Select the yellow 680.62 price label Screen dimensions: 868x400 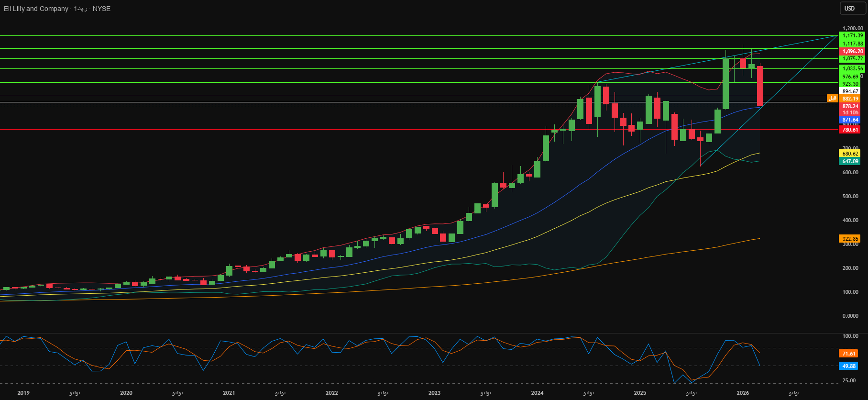pyautogui.click(x=850, y=154)
